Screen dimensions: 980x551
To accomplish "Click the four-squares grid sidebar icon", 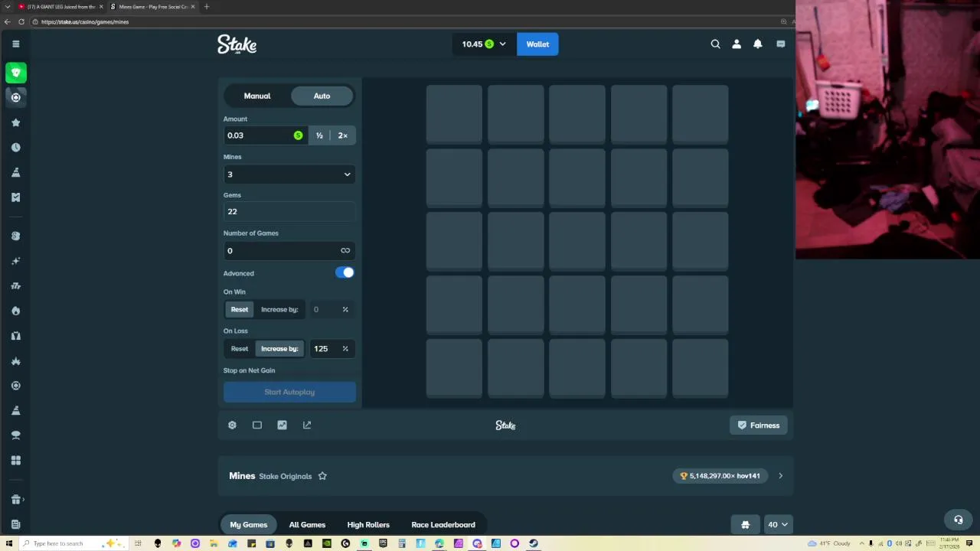I will coord(15,460).
